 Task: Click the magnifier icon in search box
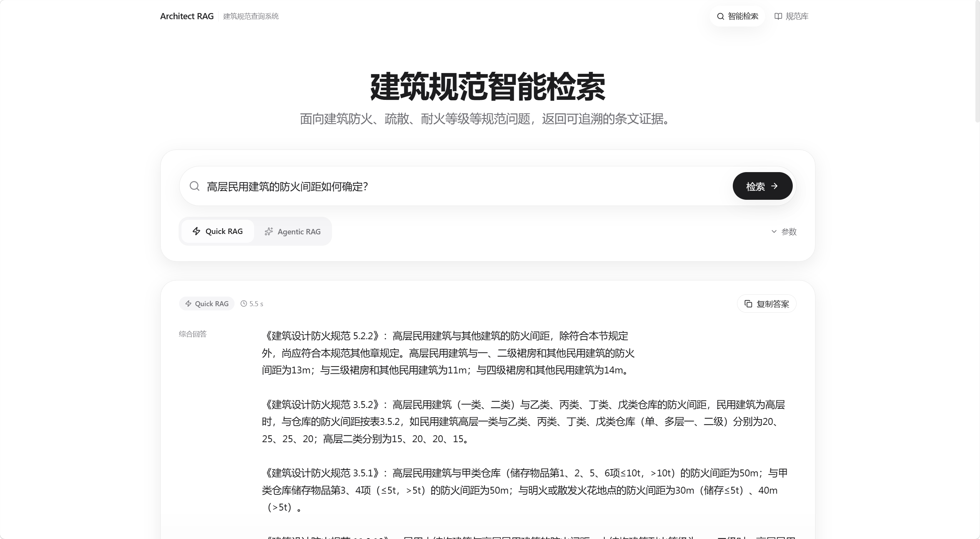[195, 186]
